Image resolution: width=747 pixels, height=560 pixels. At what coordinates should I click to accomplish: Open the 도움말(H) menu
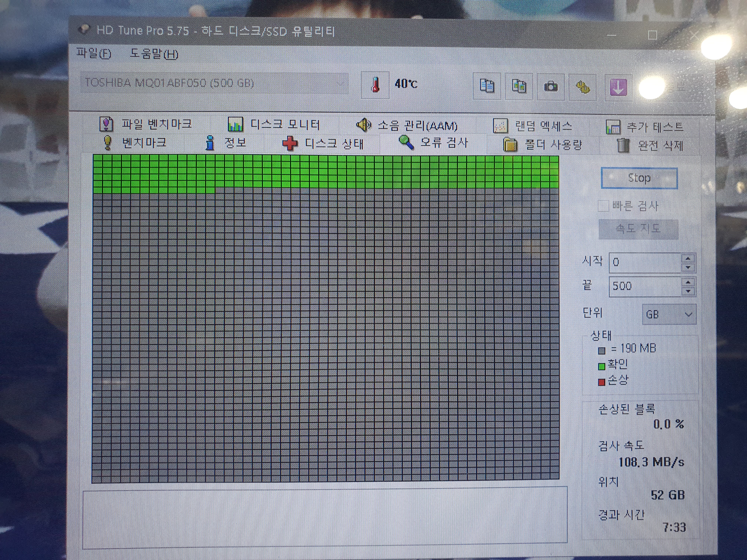click(154, 54)
